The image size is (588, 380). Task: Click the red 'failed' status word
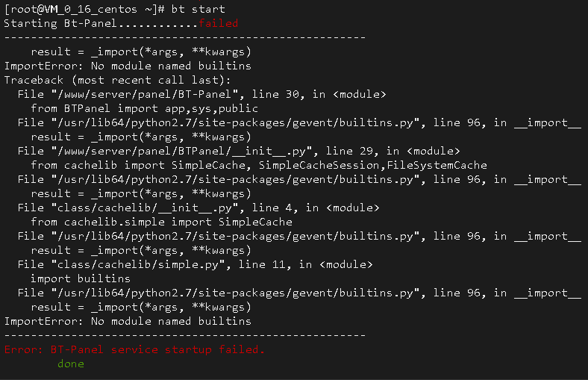pyautogui.click(x=218, y=23)
